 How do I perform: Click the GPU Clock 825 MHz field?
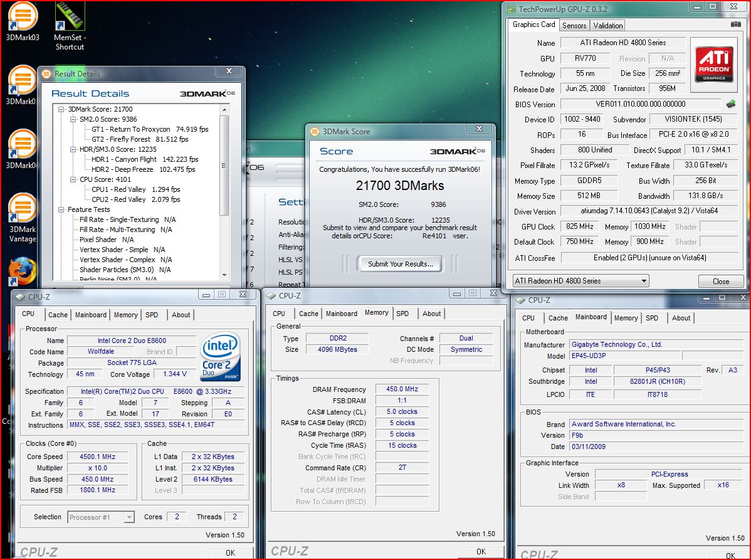click(579, 226)
